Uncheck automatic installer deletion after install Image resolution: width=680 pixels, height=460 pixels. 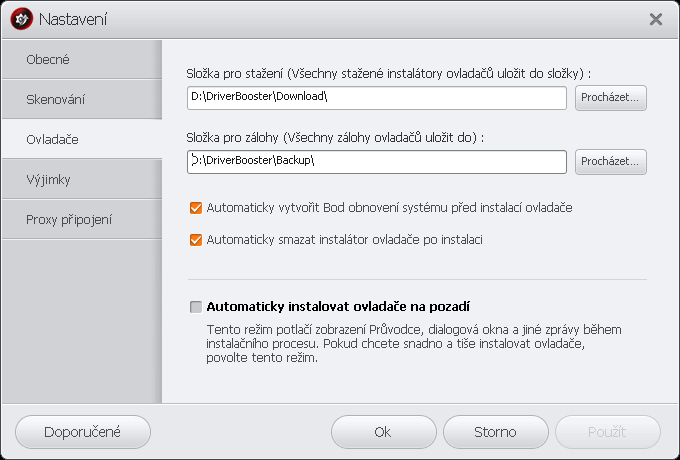point(196,240)
